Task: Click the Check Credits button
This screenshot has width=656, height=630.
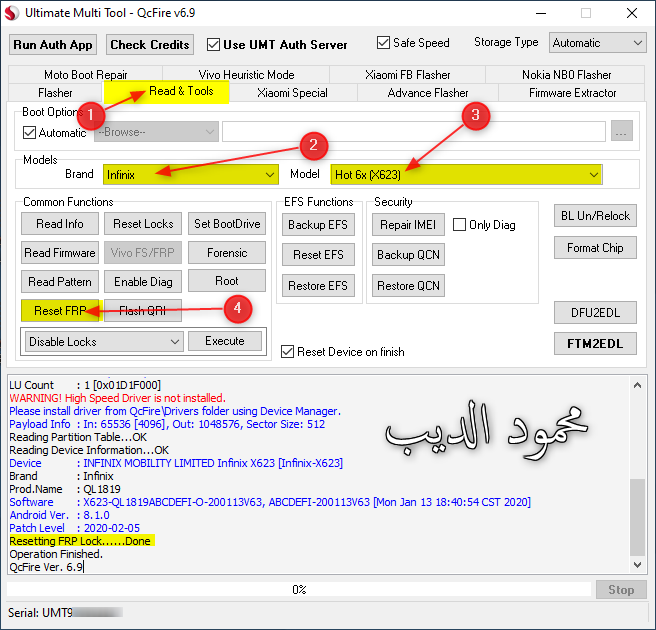Action: click(x=150, y=44)
